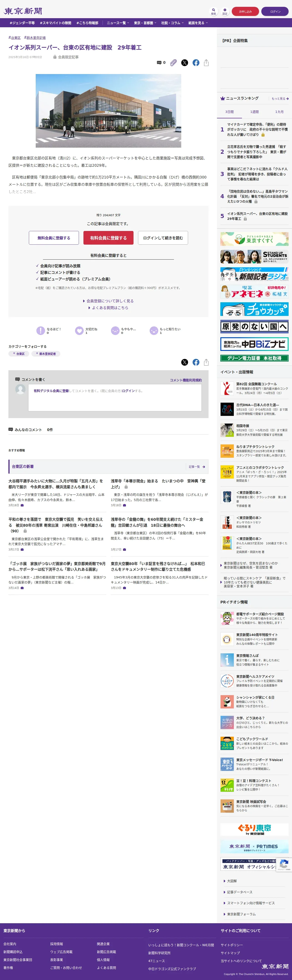Click the 中日BIZナビ banner
This screenshot has height=980, width=292.
pos(254,344)
